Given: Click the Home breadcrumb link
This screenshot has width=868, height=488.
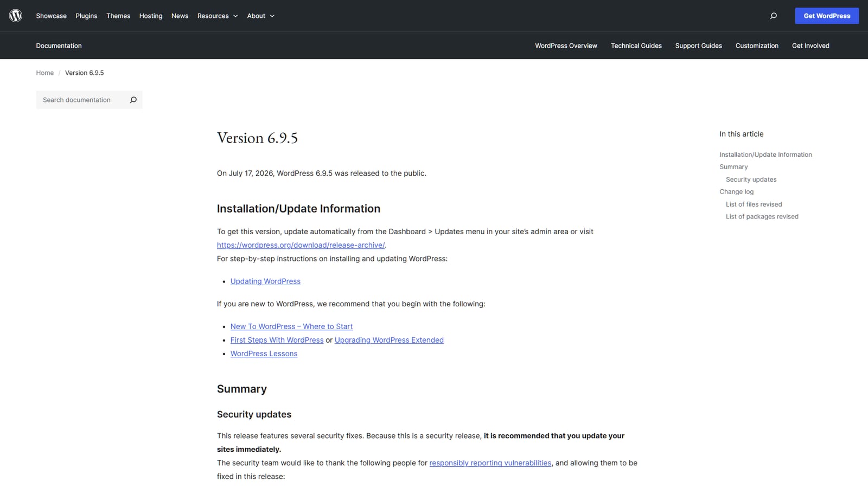Looking at the screenshot, I should coord(45,73).
